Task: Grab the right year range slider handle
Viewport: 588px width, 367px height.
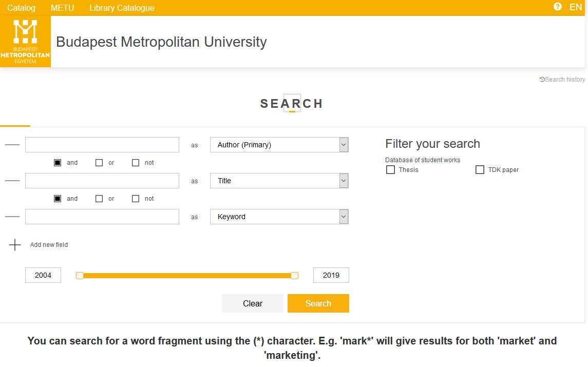Action: (x=294, y=276)
